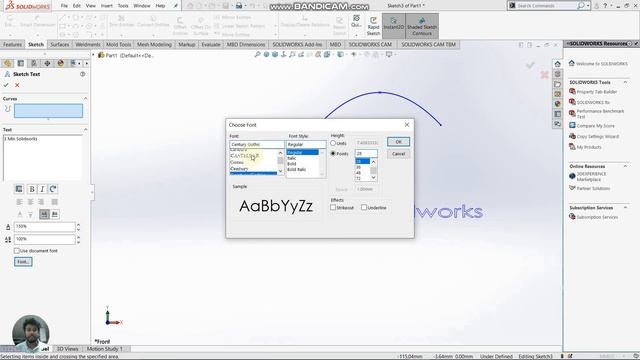This screenshot has width=640, height=360.
Task: Enable the Strikeout effect checkbox
Action: (x=333, y=207)
